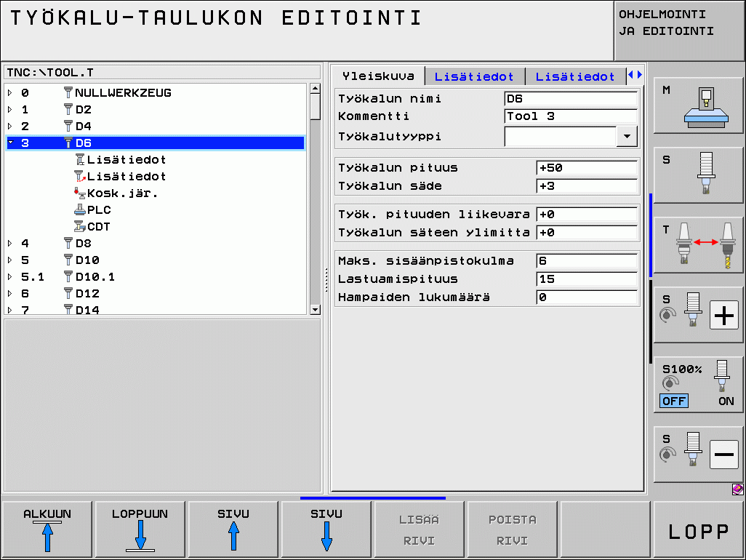Expand tool 5 D10 tree node
Image resolution: width=746 pixels, height=560 pixels.
pos(10,260)
